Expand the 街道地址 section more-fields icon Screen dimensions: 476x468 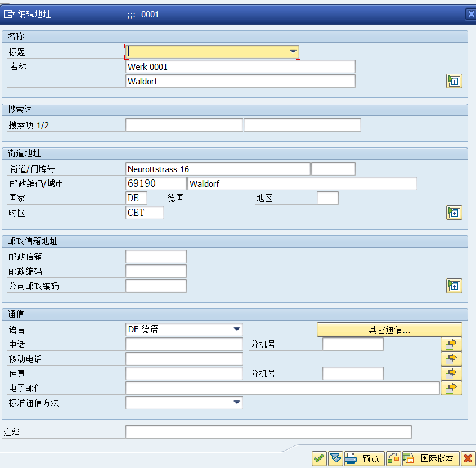click(454, 213)
